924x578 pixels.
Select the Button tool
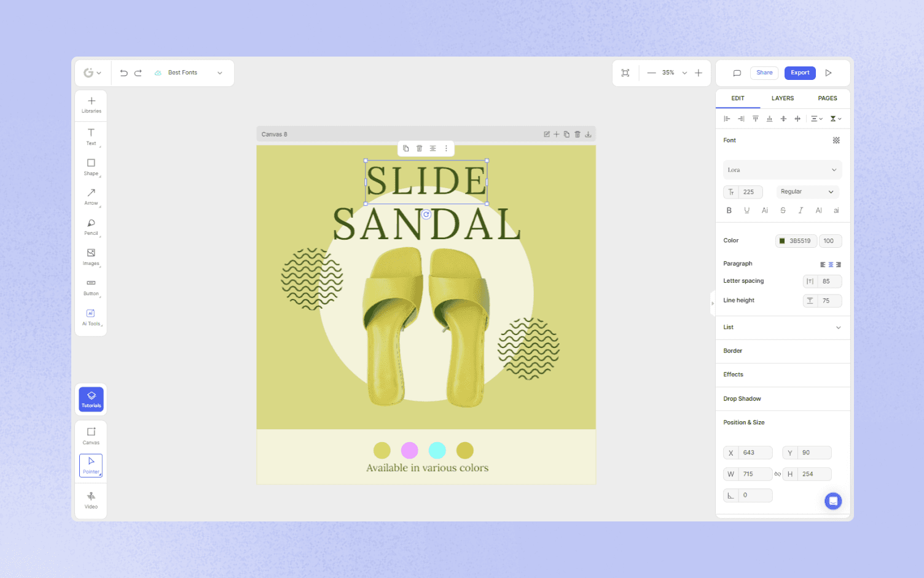(x=91, y=287)
